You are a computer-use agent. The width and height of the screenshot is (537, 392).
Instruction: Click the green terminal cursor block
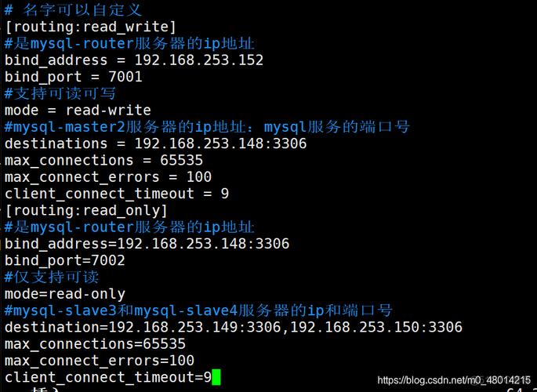tap(216, 377)
